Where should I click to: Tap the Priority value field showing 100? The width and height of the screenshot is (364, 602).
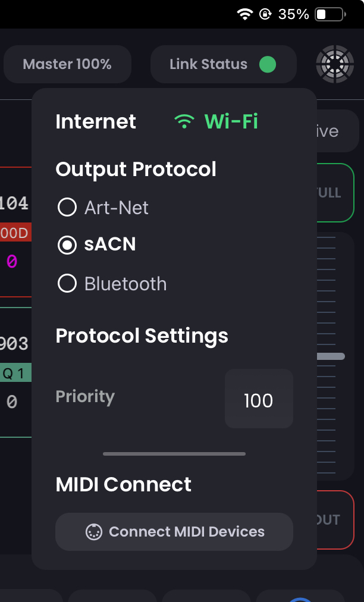259,399
